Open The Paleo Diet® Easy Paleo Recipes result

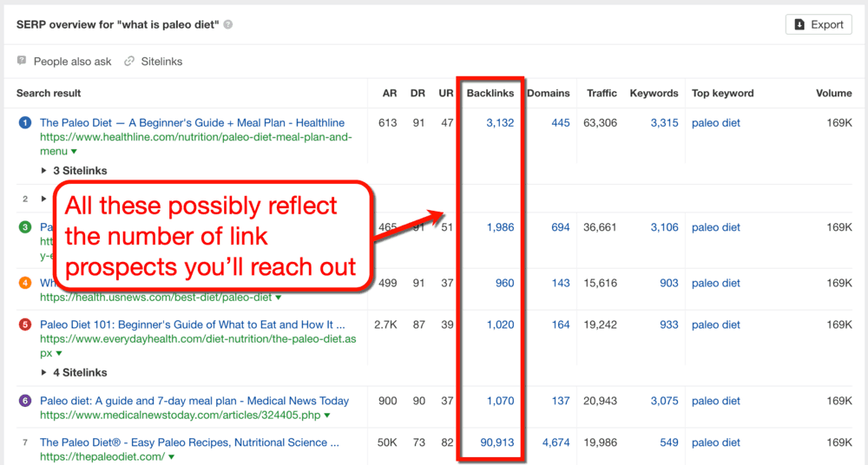pyautogui.click(x=189, y=442)
